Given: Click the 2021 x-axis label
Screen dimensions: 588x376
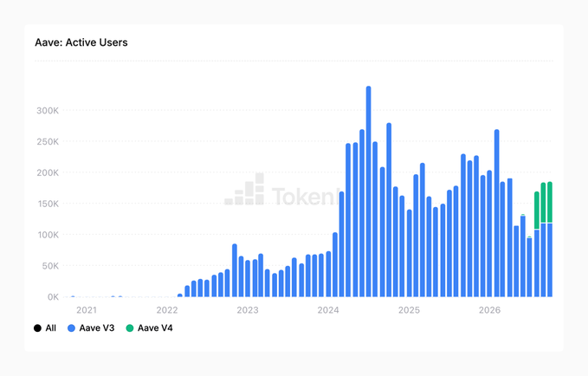Looking at the screenshot, I should point(87,310).
